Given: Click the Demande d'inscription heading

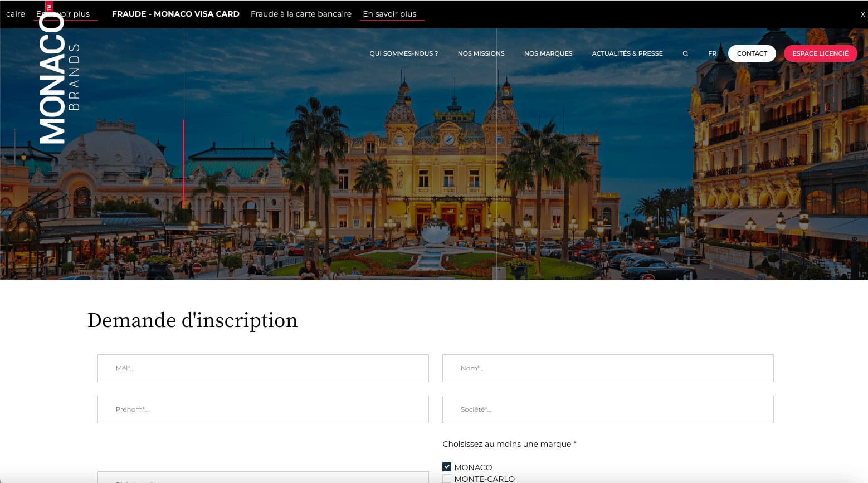Looking at the screenshot, I should (193, 320).
